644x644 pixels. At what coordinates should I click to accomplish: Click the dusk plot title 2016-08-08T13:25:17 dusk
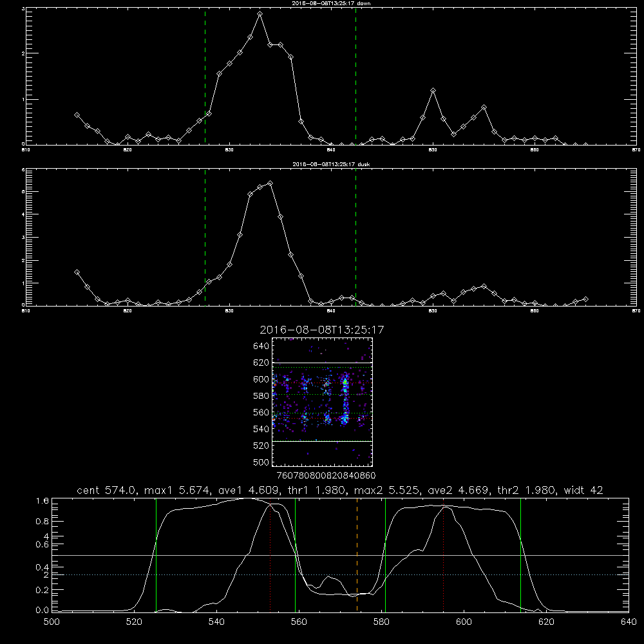tap(331, 164)
